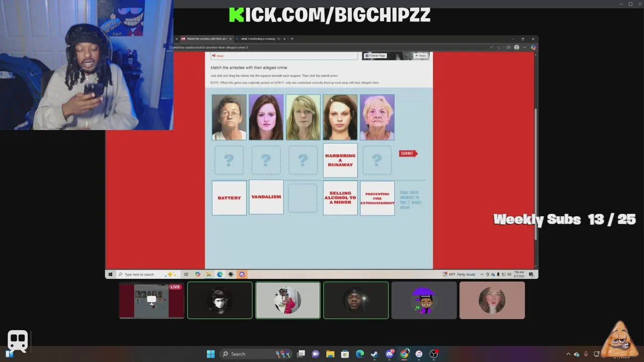
Task: Select the participant tile with black-and-white avatar
Action: (x=220, y=301)
